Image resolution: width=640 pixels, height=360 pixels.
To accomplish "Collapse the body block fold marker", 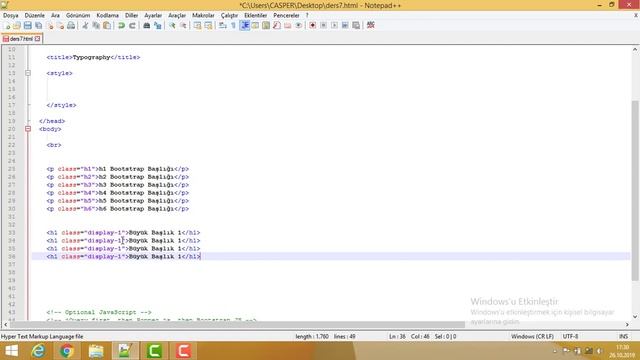I will pyautogui.click(x=28, y=129).
